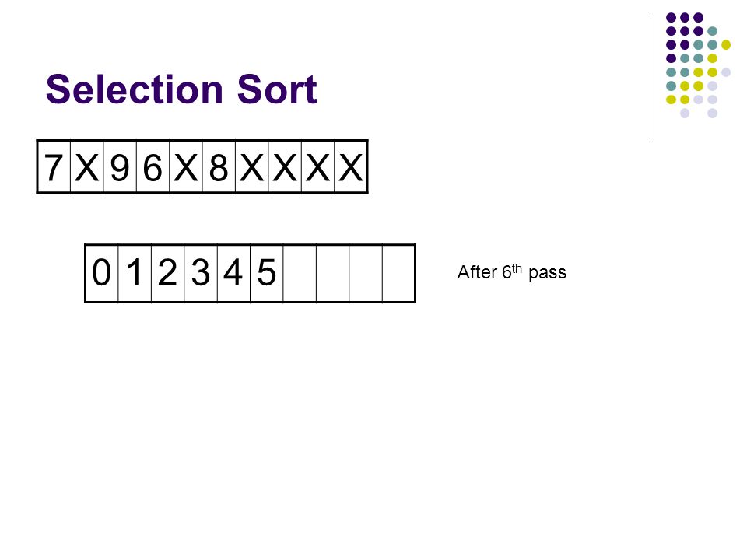Click the colored dot pattern decoration
This screenshot has width=747, height=560.
pyautogui.click(x=698, y=65)
